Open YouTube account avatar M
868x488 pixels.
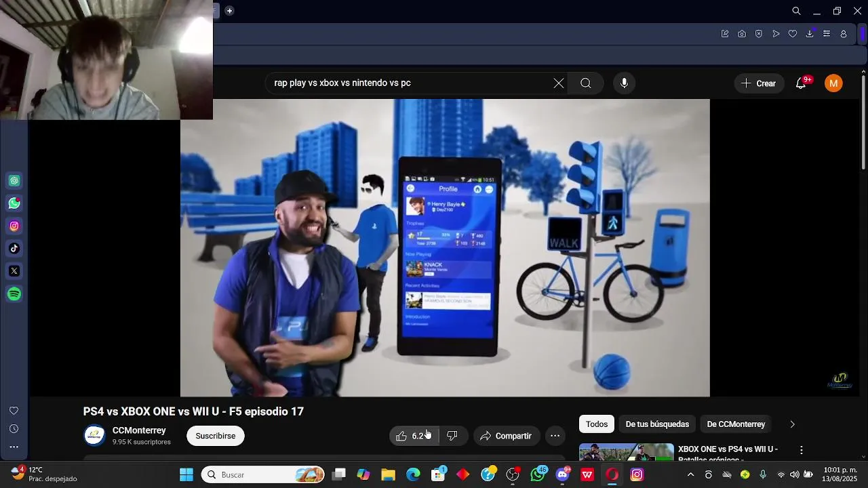(x=833, y=83)
